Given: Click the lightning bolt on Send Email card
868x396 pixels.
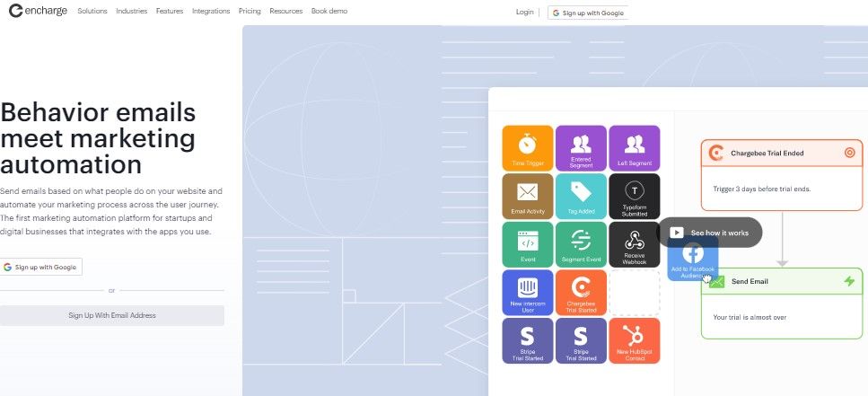Looking at the screenshot, I should [x=849, y=281].
